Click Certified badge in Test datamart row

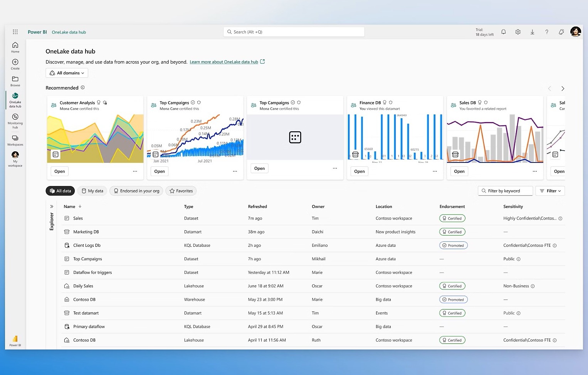coord(452,313)
